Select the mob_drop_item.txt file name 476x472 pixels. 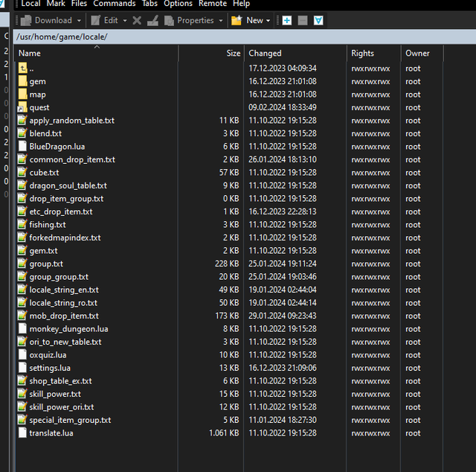(x=64, y=316)
